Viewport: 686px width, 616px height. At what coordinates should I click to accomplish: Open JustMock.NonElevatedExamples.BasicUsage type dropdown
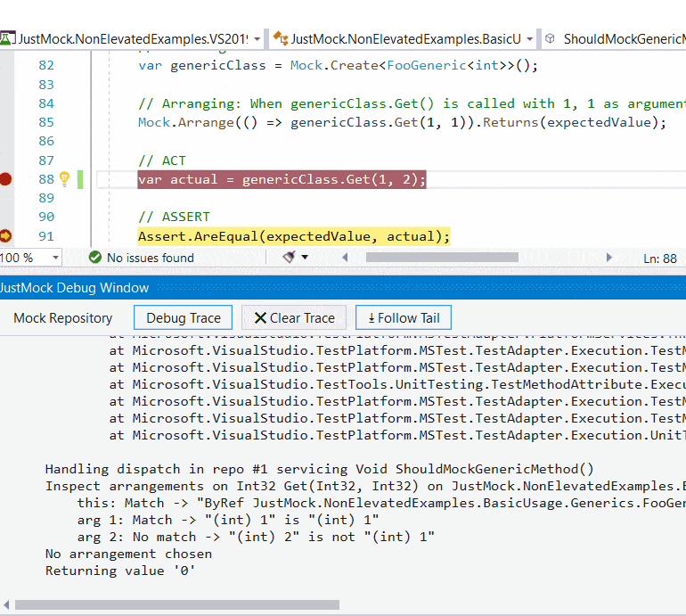(x=530, y=39)
